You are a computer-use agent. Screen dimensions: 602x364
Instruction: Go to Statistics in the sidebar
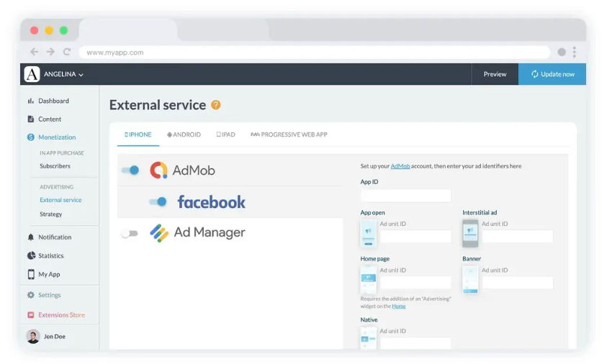click(50, 255)
